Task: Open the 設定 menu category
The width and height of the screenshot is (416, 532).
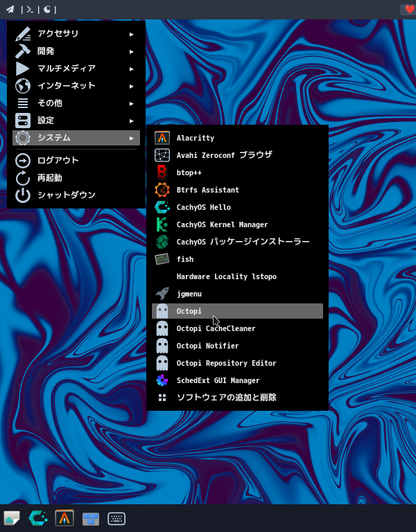Action: click(76, 121)
